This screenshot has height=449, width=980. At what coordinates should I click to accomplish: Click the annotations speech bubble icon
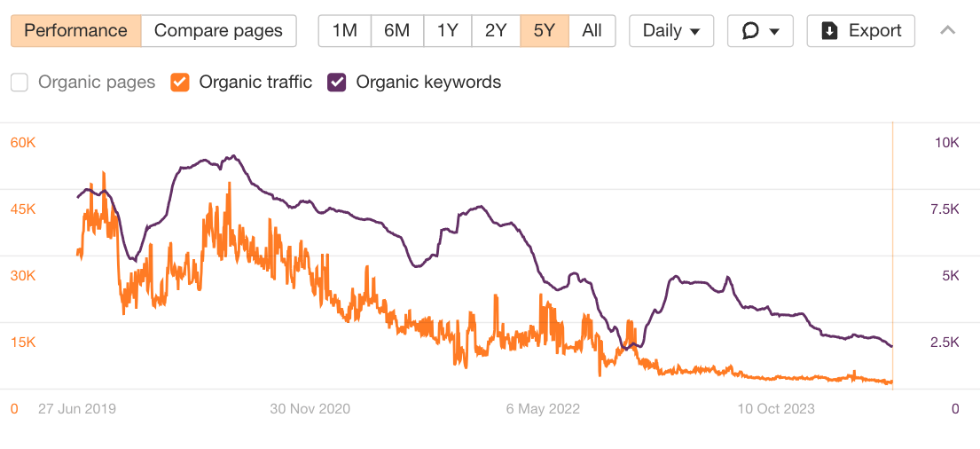(751, 31)
